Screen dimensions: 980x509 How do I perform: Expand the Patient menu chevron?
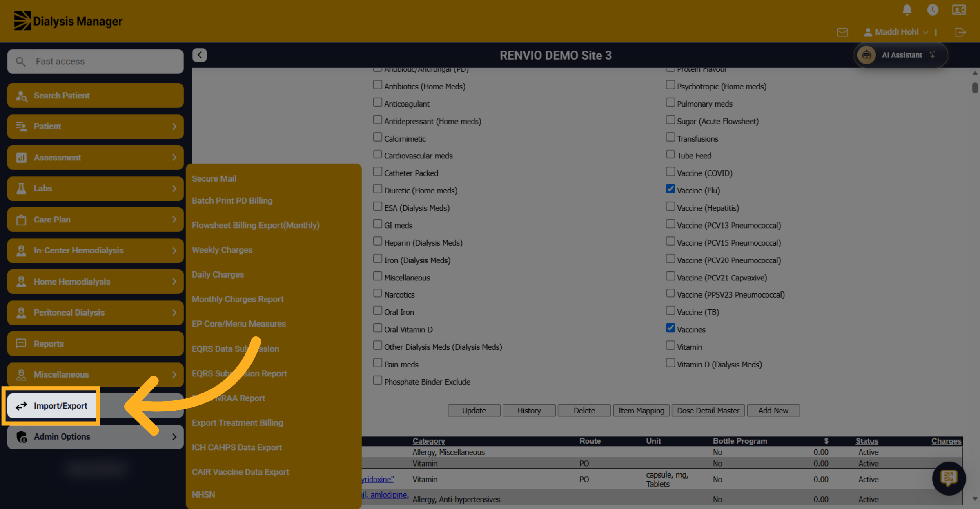click(174, 127)
